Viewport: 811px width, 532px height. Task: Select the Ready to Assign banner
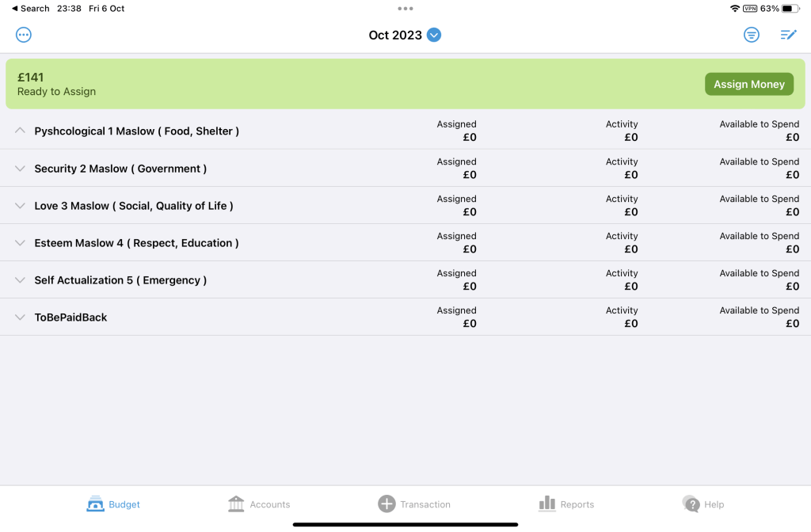405,84
